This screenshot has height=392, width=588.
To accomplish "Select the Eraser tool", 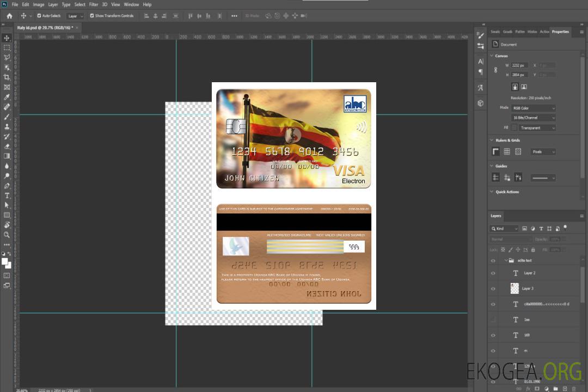I will tap(7, 146).
